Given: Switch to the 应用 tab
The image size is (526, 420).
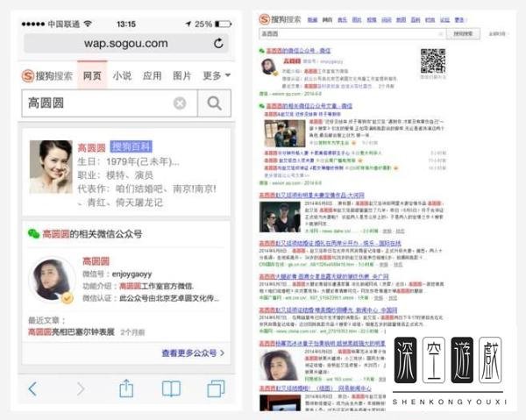Looking at the screenshot, I should click(152, 75).
